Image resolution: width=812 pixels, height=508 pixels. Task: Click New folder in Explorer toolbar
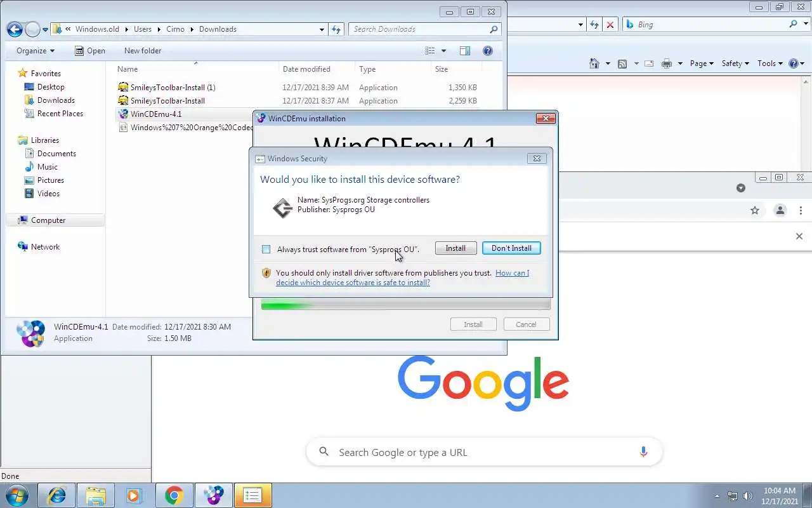143,51
